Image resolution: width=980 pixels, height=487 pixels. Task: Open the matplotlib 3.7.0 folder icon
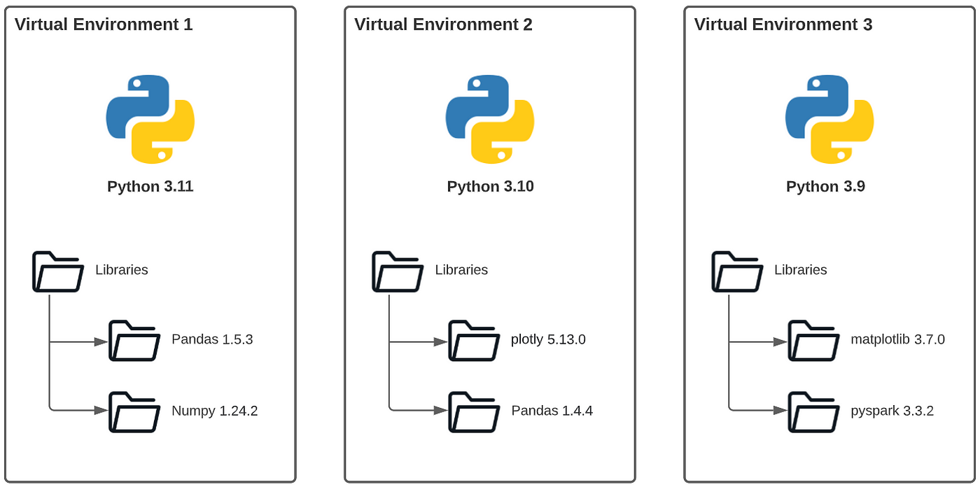[x=814, y=341]
